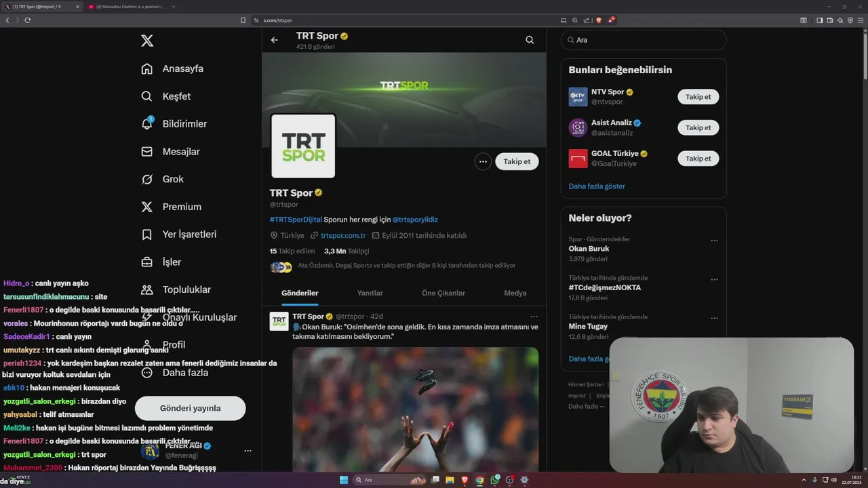868x488 pixels.
Task: Switch to Gönderiler tab
Action: [x=300, y=293]
